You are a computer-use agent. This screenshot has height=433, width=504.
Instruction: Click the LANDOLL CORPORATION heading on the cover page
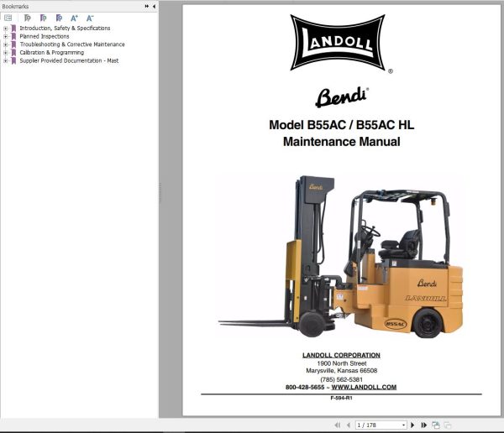click(341, 355)
